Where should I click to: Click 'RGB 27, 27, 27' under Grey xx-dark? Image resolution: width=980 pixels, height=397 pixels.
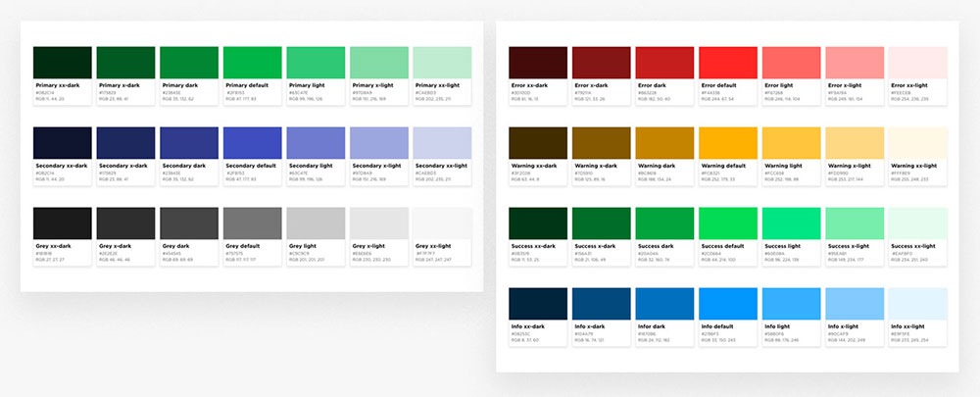51,260
